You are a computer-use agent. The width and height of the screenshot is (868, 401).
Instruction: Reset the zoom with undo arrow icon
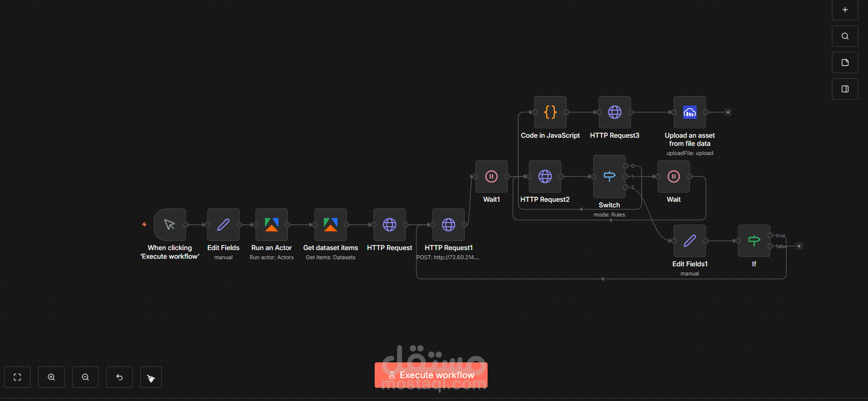coord(119,377)
